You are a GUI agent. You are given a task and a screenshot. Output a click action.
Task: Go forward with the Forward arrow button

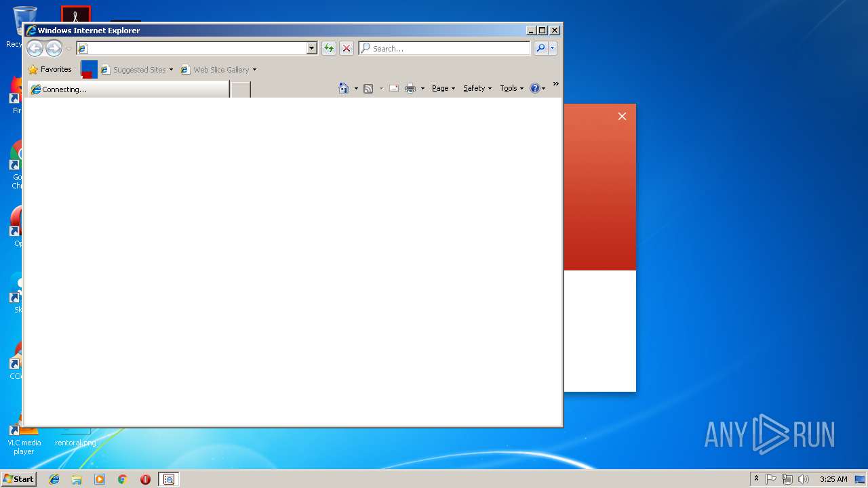[x=54, y=48]
